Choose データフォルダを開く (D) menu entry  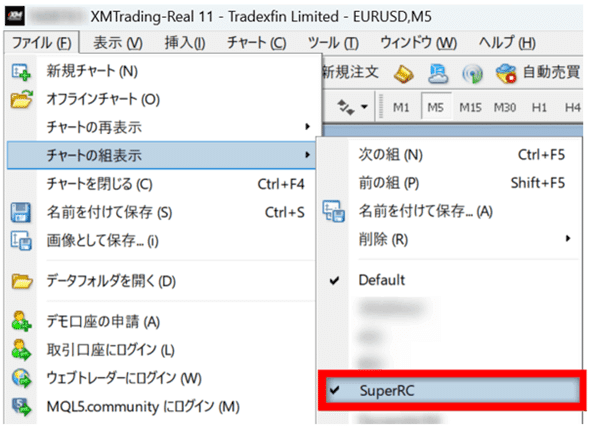click(x=162, y=281)
